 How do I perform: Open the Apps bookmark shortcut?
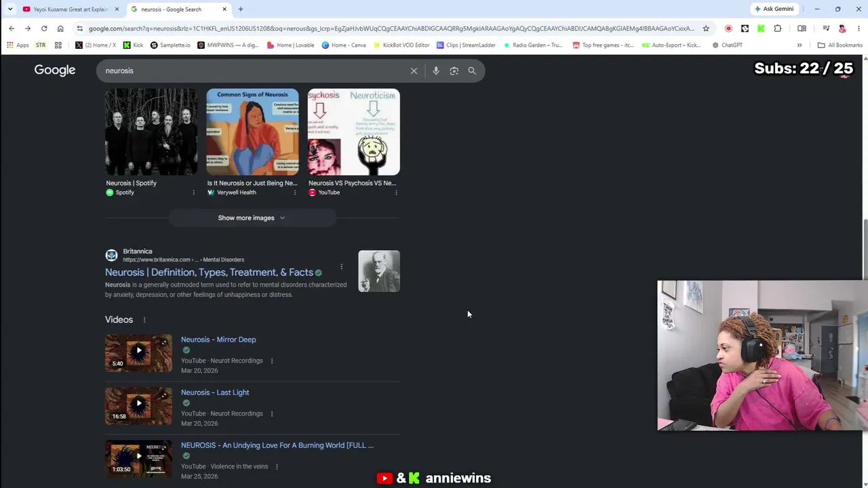(x=18, y=45)
